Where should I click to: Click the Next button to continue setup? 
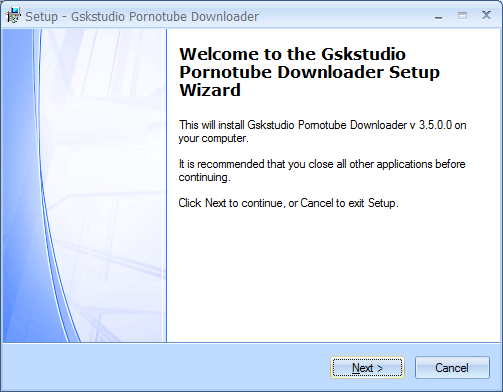[x=367, y=368]
